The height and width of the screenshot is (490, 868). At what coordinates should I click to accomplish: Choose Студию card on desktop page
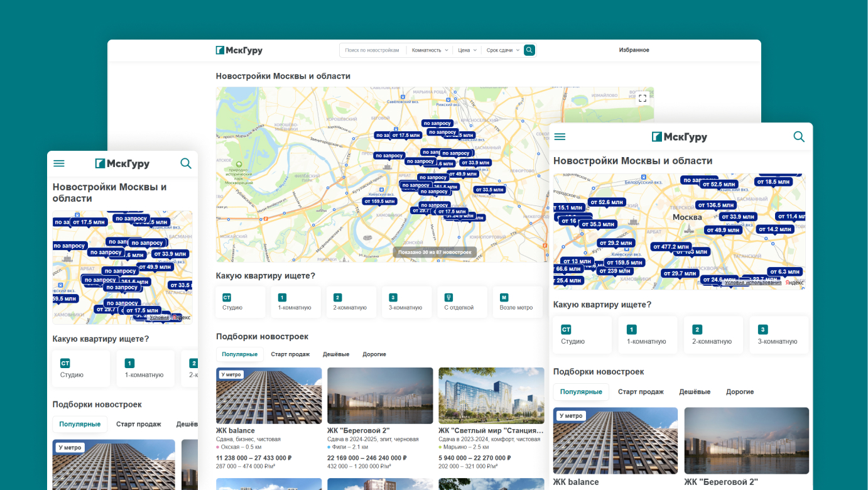click(x=241, y=302)
